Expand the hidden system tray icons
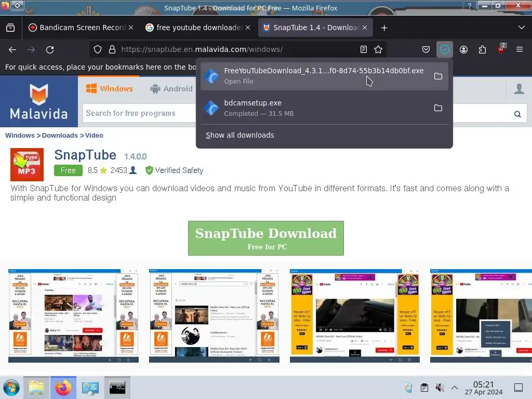This screenshot has width=532, height=399. [x=455, y=388]
